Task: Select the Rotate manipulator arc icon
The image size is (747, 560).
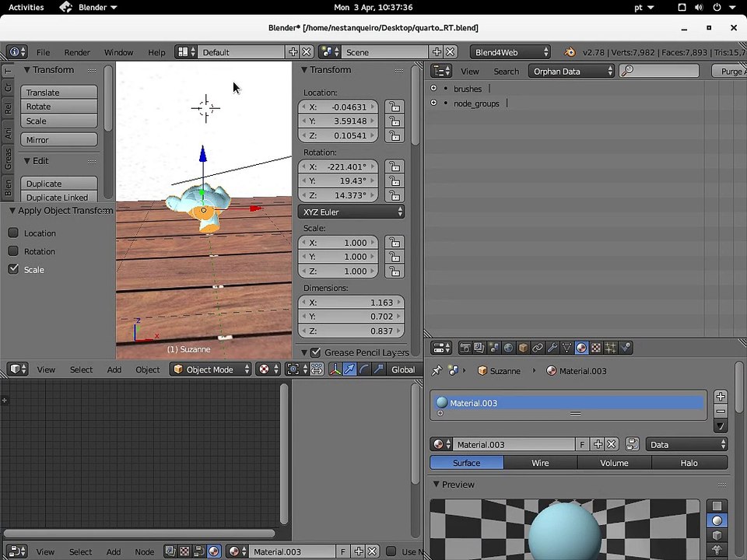Action: tap(364, 369)
